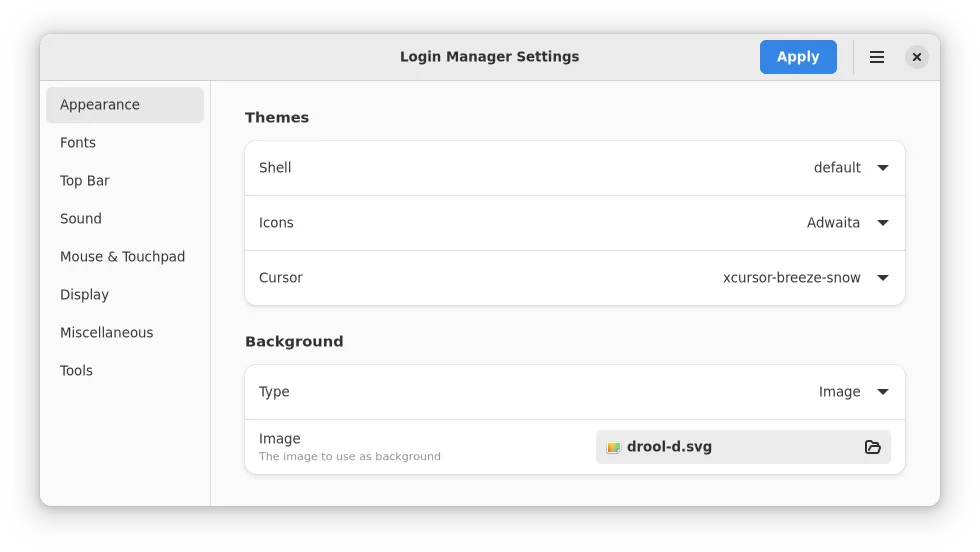980x552 pixels.
Task: Click the 'Icons' row label
Action: pos(276,223)
